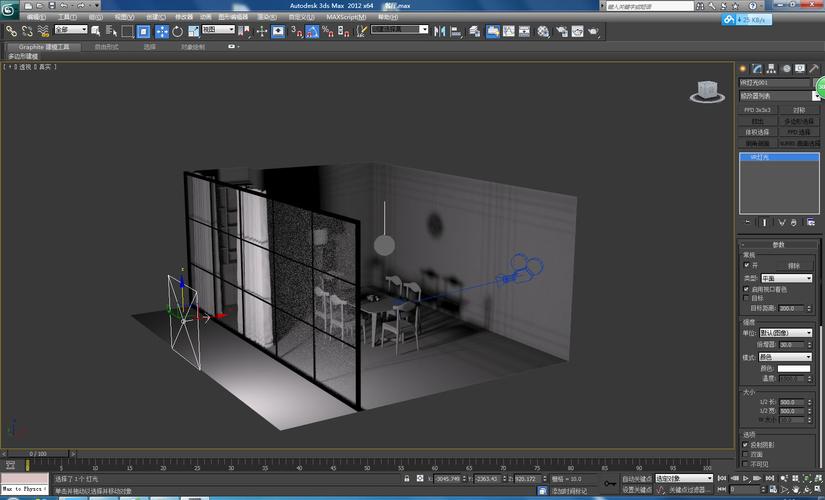Click the 排除 exclude button
Viewport: 825px width, 500px height.
pyautogui.click(x=794, y=266)
